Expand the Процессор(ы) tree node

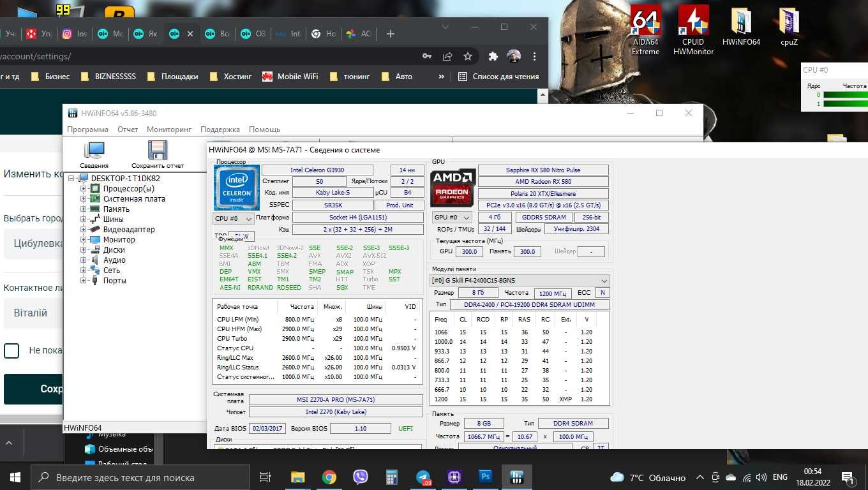[83, 189]
